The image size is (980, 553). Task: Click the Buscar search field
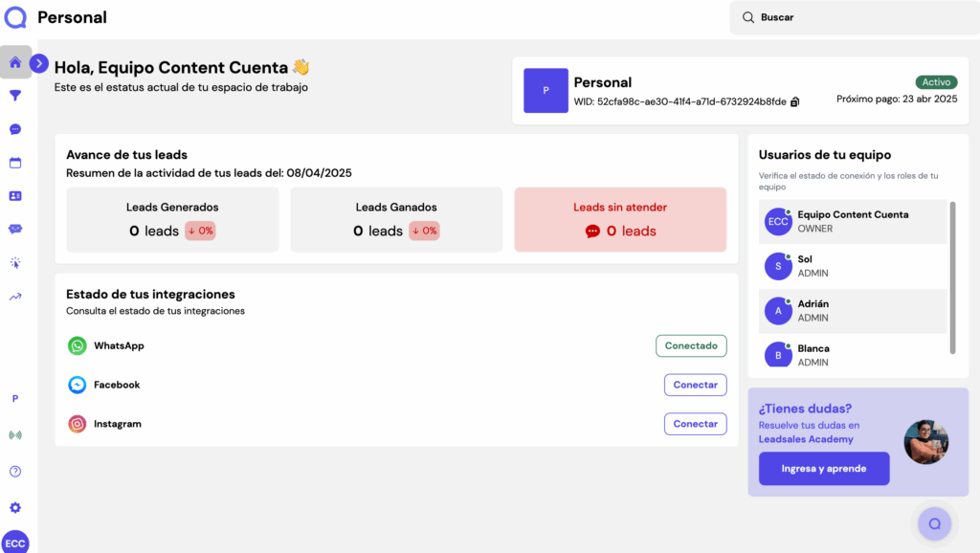852,17
